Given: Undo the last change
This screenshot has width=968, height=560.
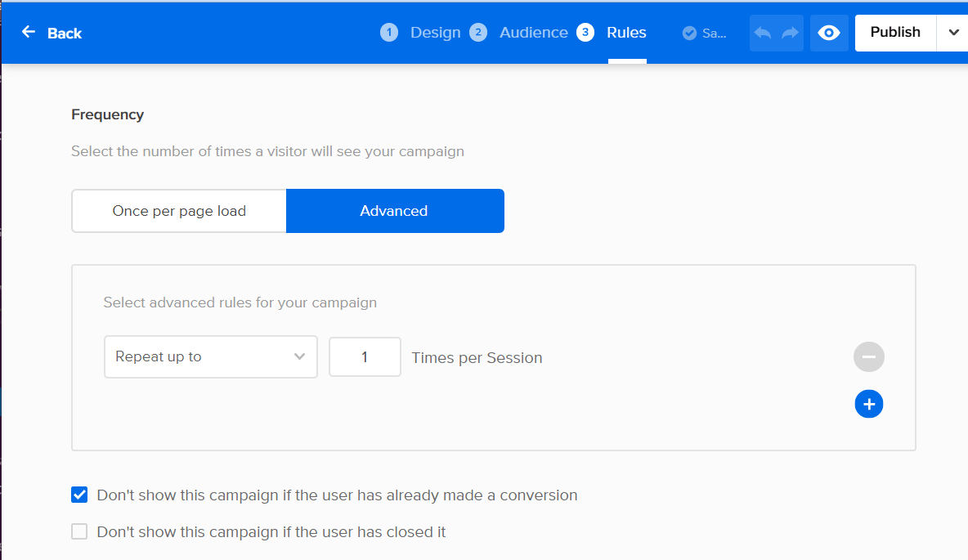Looking at the screenshot, I should (x=763, y=33).
